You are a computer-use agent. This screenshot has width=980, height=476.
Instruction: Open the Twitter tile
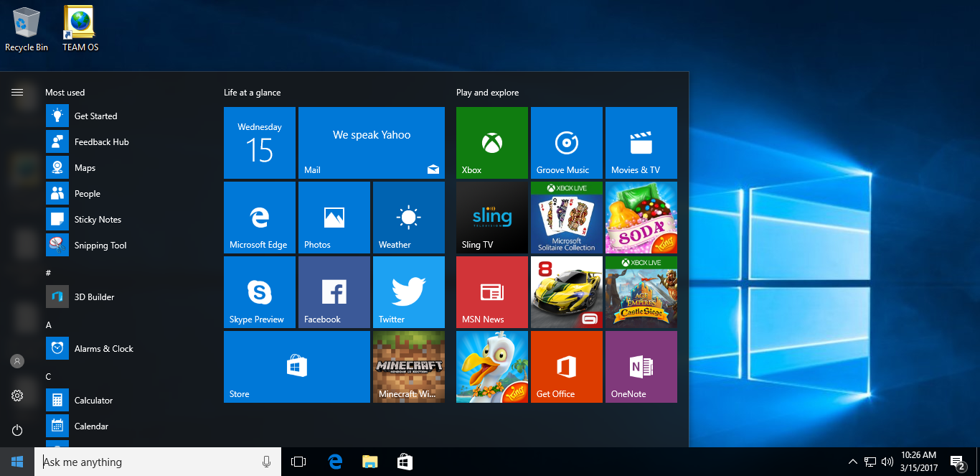click(409, 292)
